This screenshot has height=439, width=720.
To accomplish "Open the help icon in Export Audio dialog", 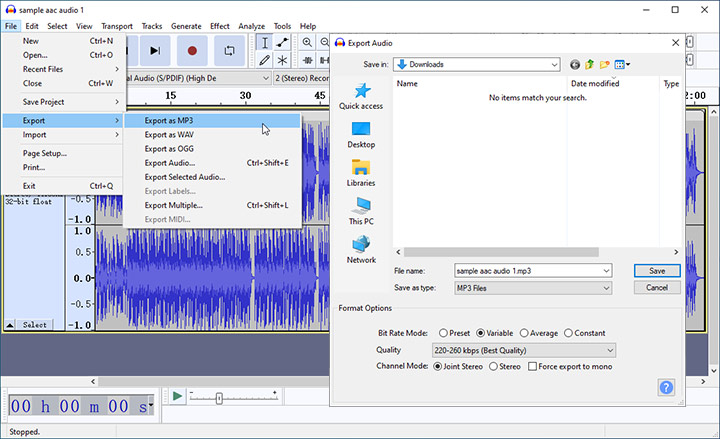I will pyautogui.click(x=666, y=387).
